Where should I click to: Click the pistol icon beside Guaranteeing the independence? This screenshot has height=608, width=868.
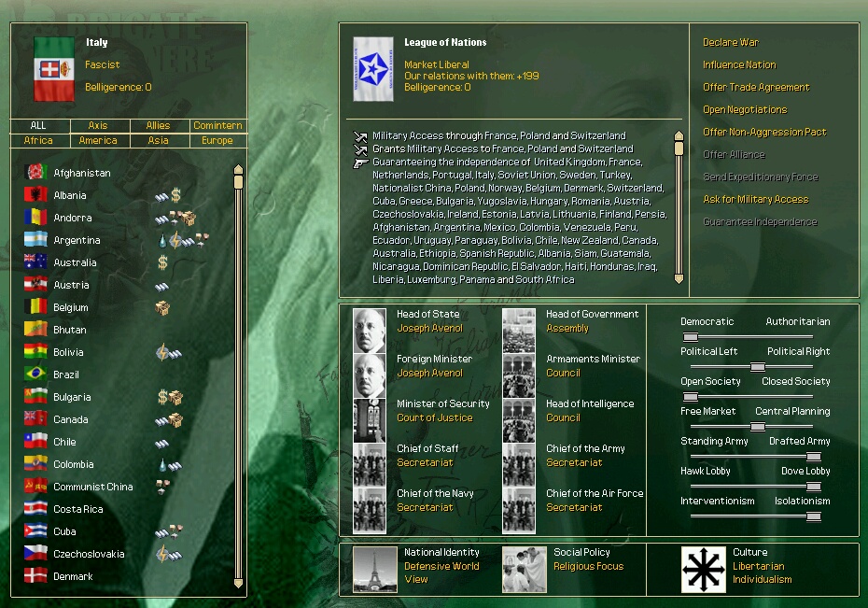(360, 163)
